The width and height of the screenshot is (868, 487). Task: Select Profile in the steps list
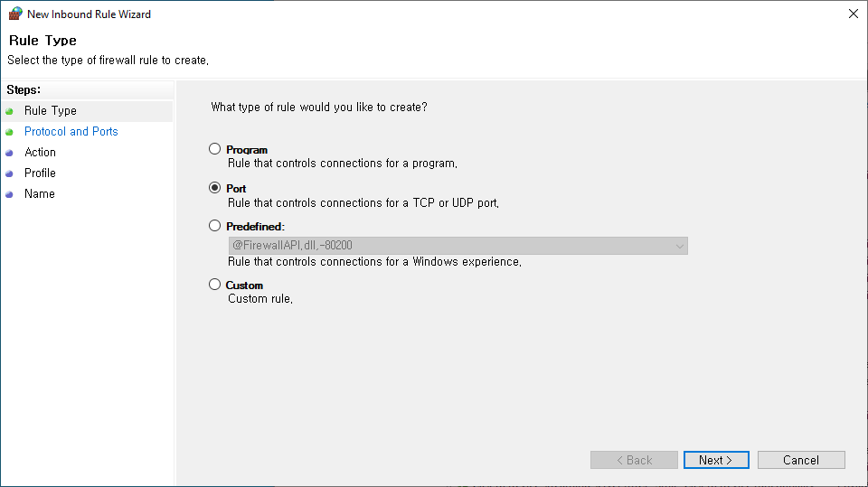tap(41, 173)
